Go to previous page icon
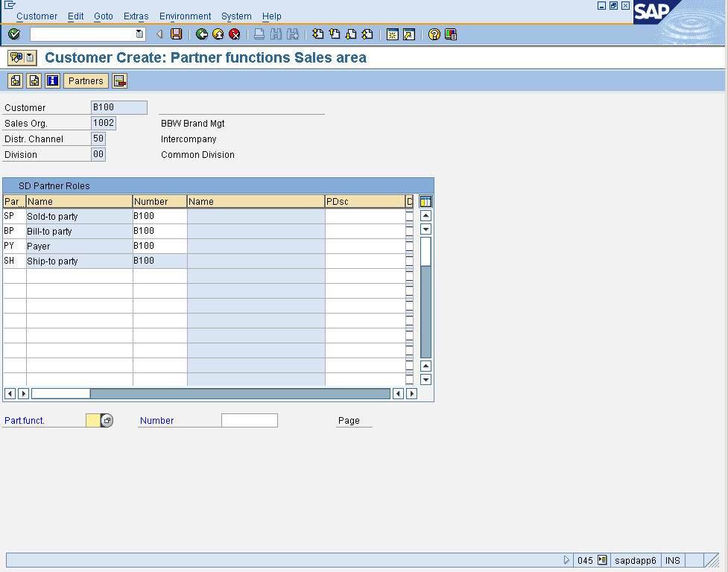 335,34
